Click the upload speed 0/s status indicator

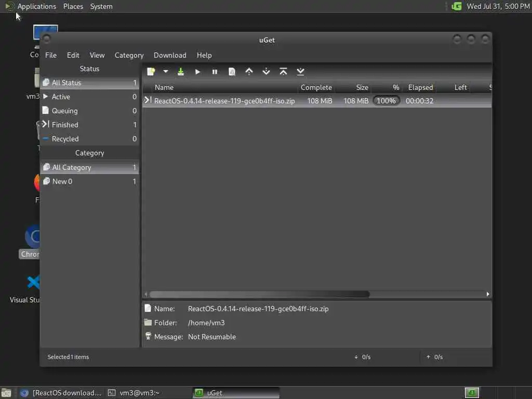click(435, 357)
